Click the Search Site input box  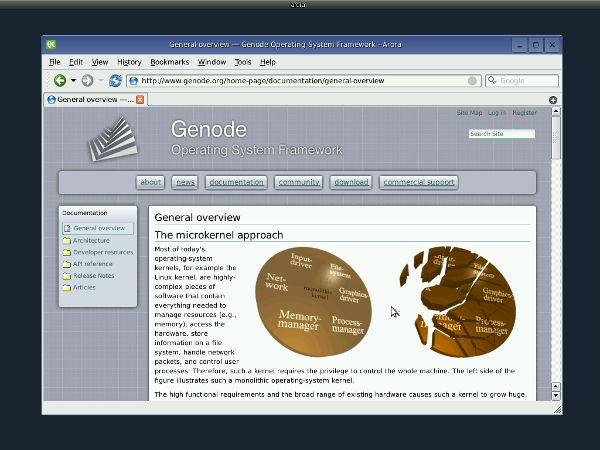pos(502,134)
